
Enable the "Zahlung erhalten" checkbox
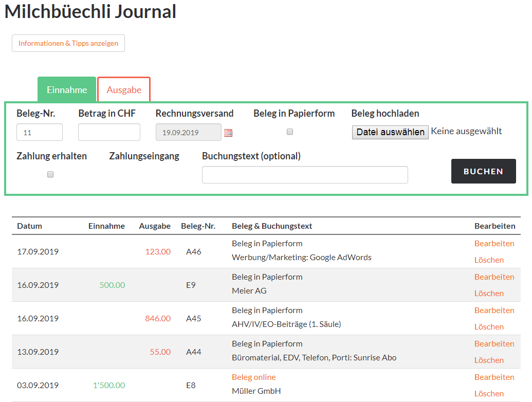pyautogui.click(x=50, y=174)
